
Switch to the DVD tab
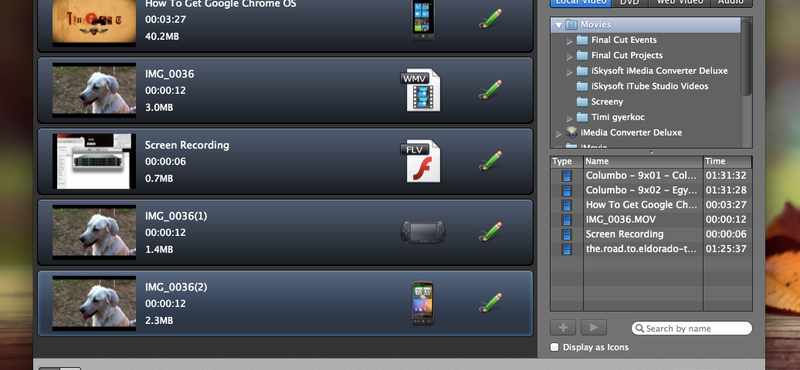click(x=630, y=2)
